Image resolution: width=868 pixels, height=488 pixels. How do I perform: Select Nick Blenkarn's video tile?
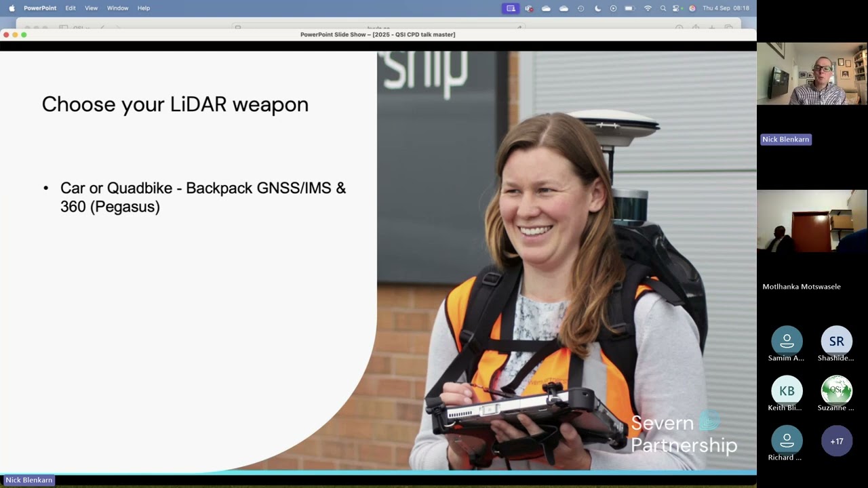point(812,74)
